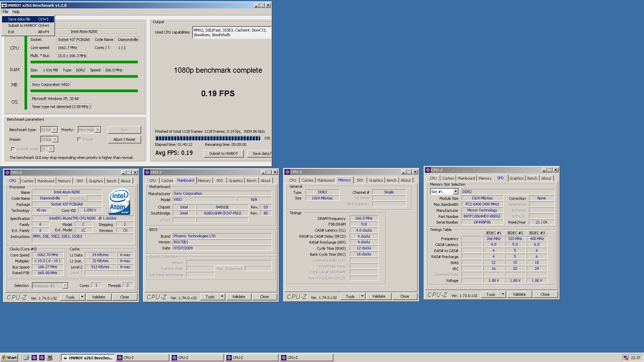Toggle the Pmode checkbox
This screenshot has height=362, width=644.
(79, 139)
